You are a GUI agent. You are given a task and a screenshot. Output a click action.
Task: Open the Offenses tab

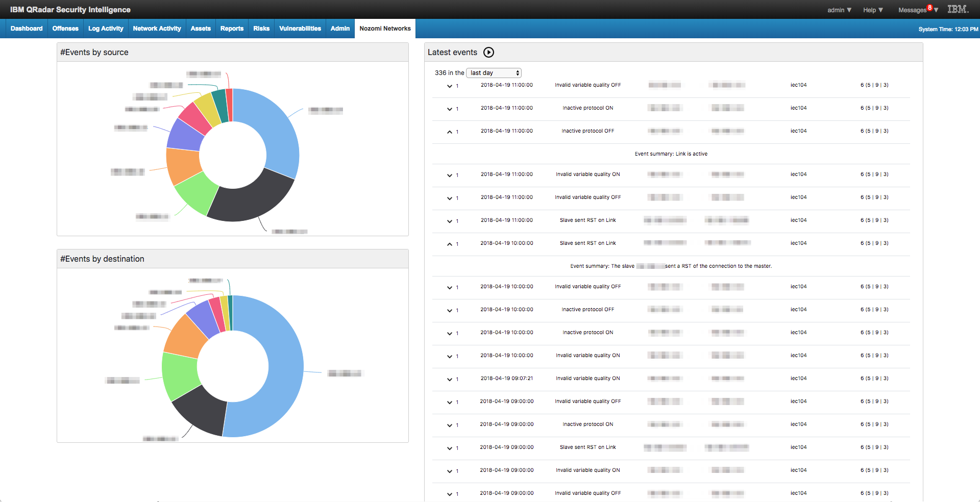coord(65,29)
